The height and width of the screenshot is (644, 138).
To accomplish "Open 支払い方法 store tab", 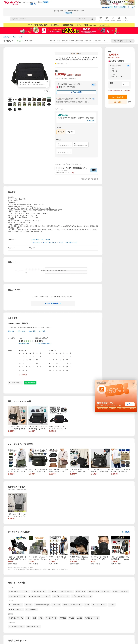I will 11,331.
